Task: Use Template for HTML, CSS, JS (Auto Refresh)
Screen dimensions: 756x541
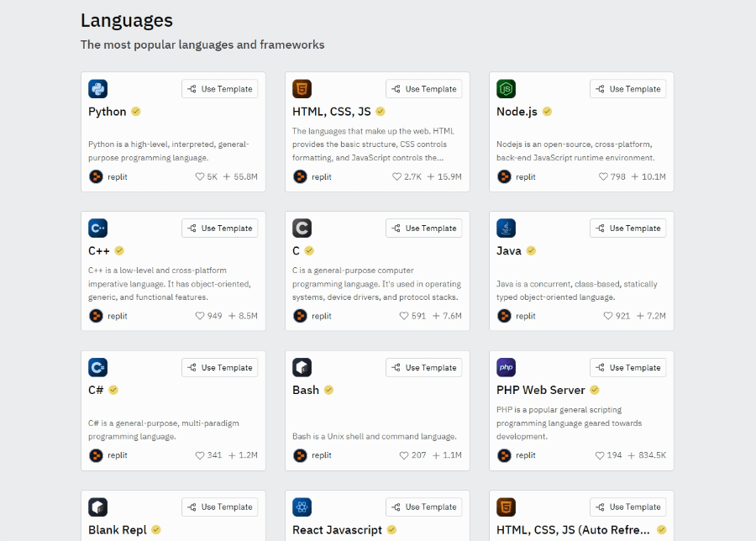Action: point(627,507)
